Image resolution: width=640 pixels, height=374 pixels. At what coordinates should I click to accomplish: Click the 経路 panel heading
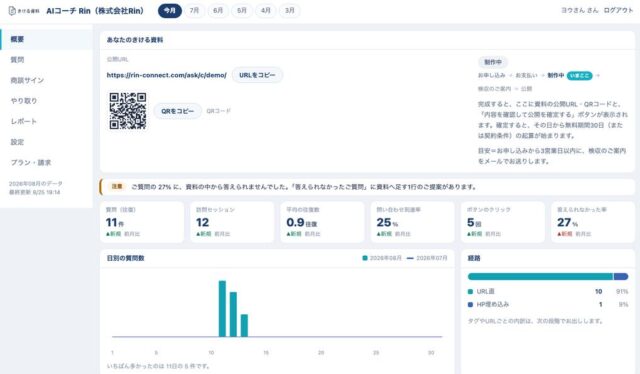tap(474, 258)
